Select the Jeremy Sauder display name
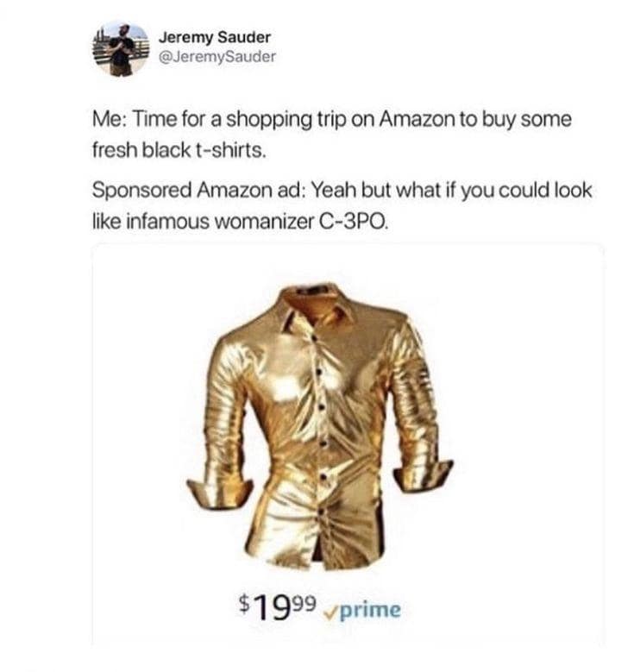 coord(215,37)
